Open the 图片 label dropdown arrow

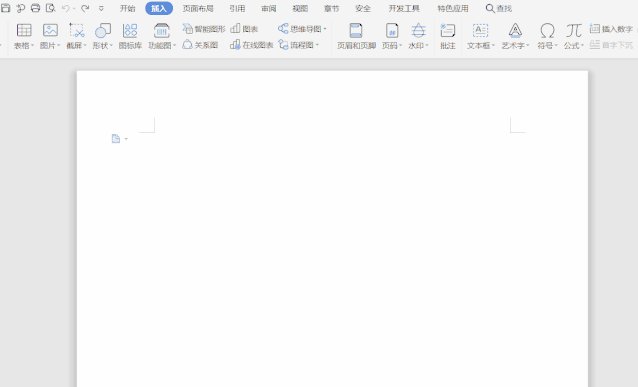(59, 46)
